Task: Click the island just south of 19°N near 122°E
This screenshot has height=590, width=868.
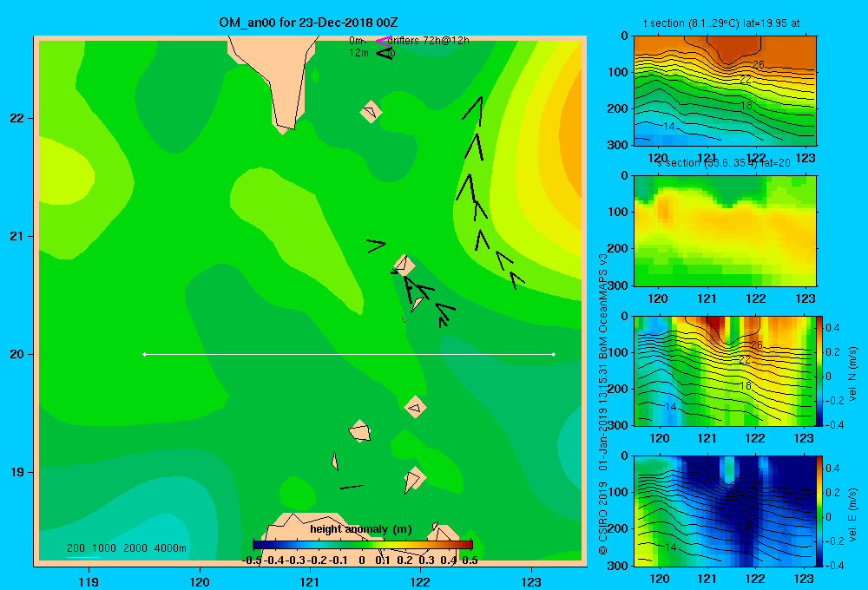Action: (413, 479)
